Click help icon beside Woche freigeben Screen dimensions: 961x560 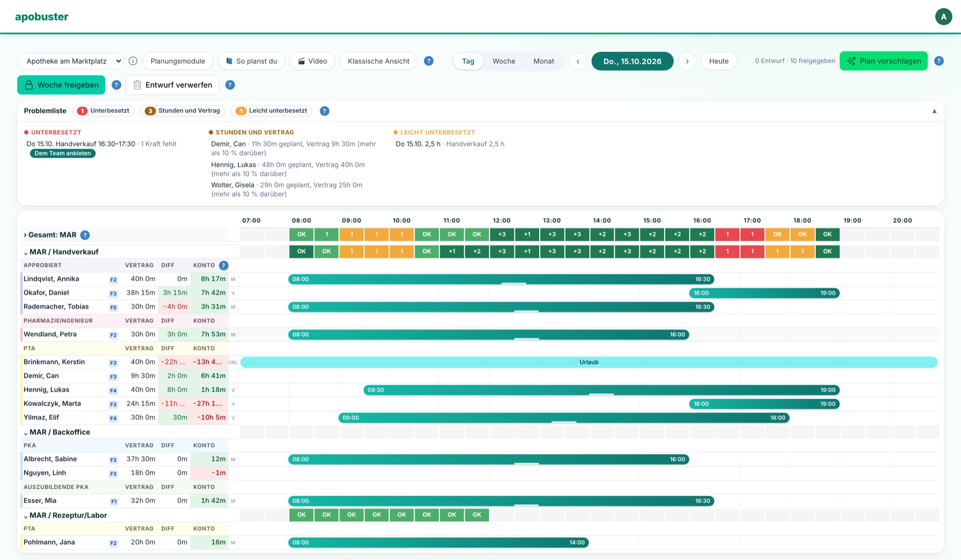click(116, 85)
